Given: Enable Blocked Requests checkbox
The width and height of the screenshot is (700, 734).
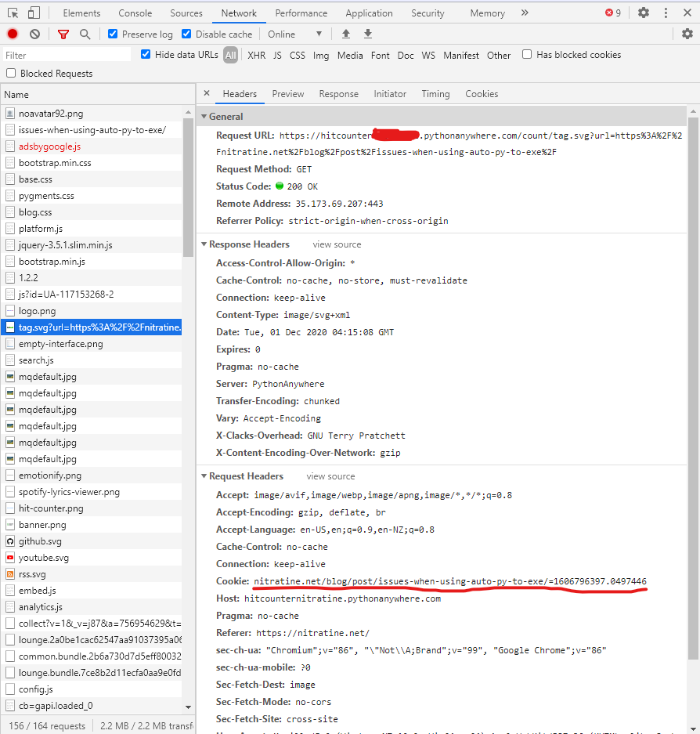Looking at the screenshot, I should tap(11, 73).
